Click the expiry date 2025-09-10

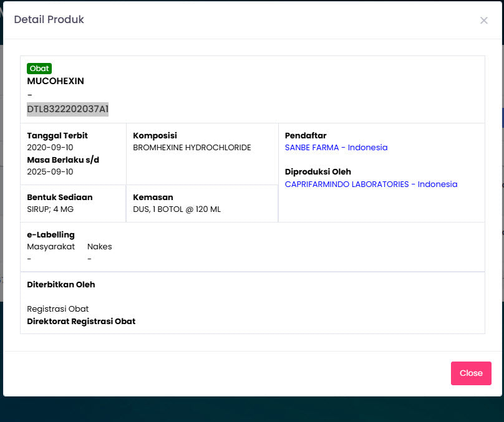pos(50,172)
